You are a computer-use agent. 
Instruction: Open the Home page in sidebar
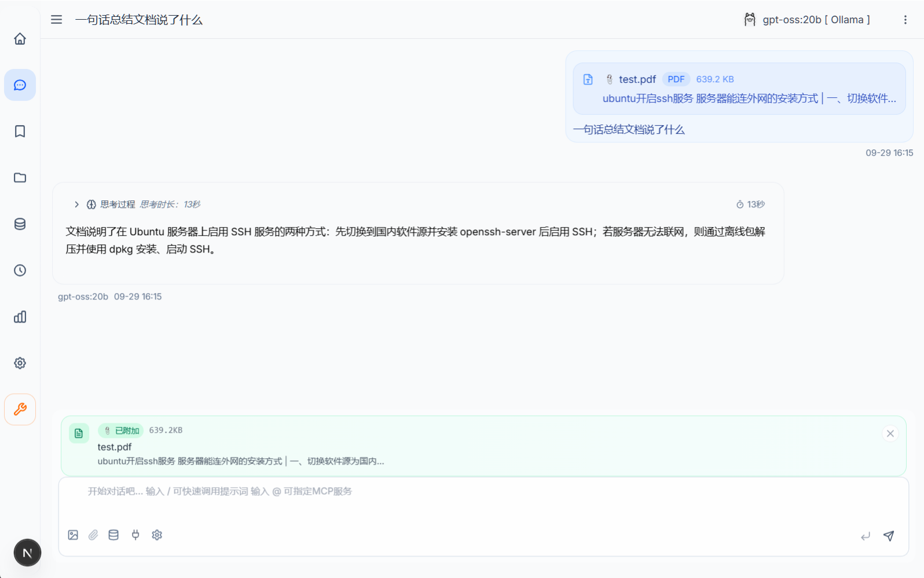[20, 39]
